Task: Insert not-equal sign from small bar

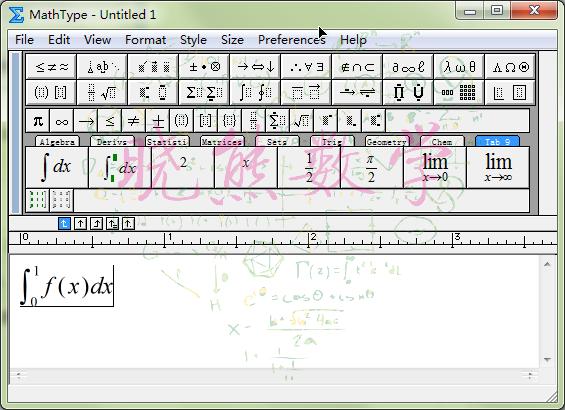Action: 134,121
